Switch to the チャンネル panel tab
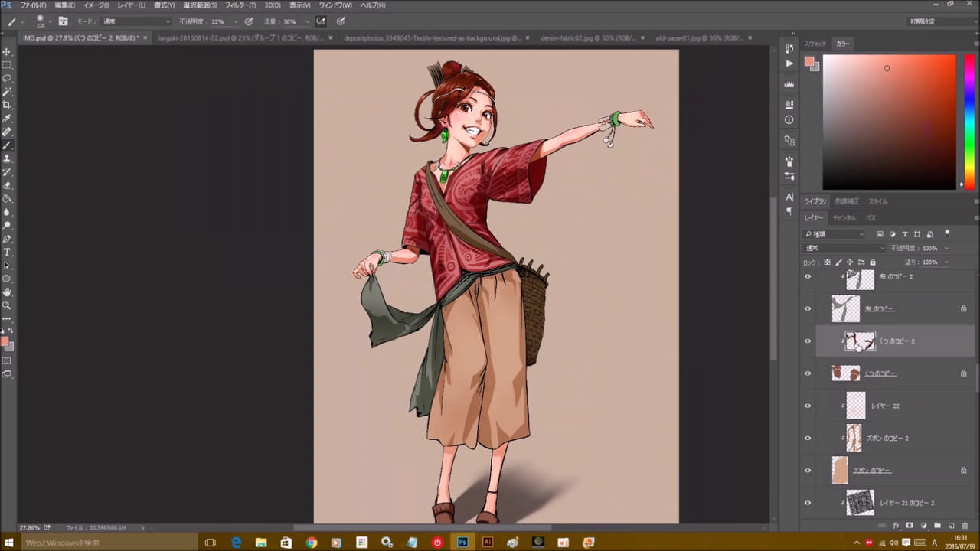 [x=843, y=218]
